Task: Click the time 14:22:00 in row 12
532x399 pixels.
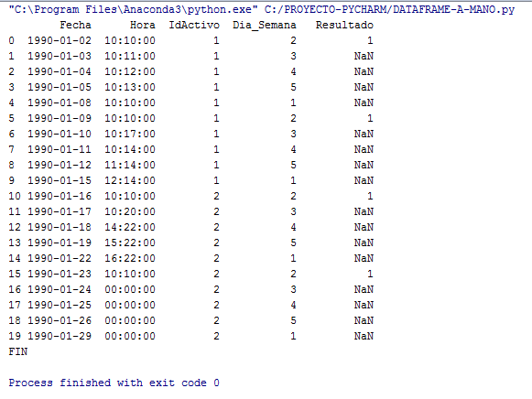Action: pos(130,227)
